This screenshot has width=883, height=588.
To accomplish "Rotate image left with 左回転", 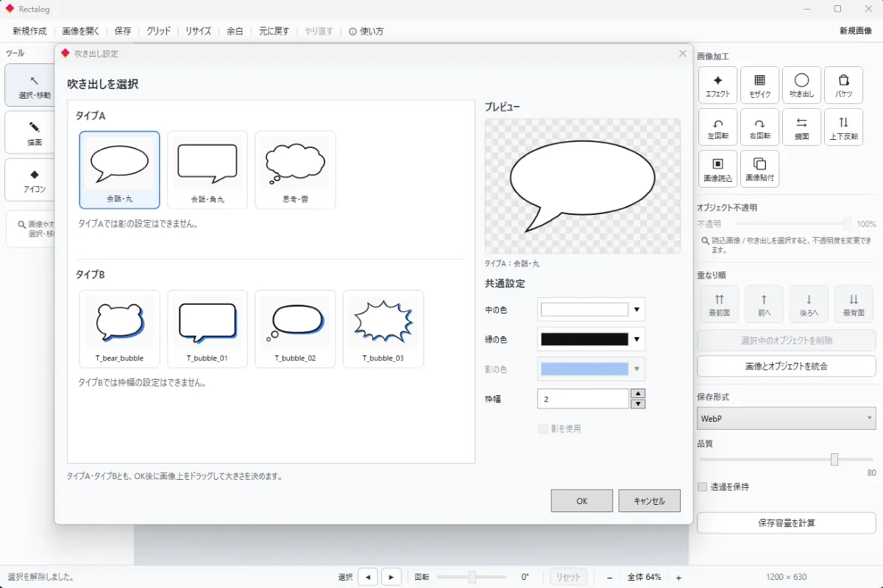I will coord(718,127).
